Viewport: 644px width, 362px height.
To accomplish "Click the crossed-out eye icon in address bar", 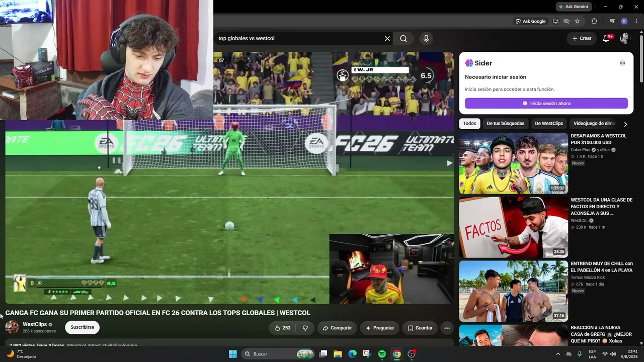I will click(567, 21).
